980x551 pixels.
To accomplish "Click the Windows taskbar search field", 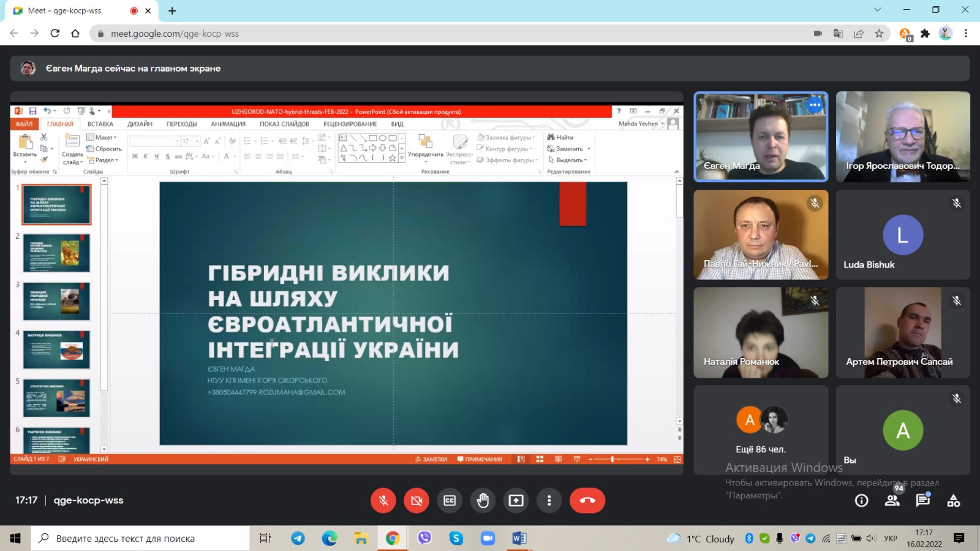I will pos(141,538).
